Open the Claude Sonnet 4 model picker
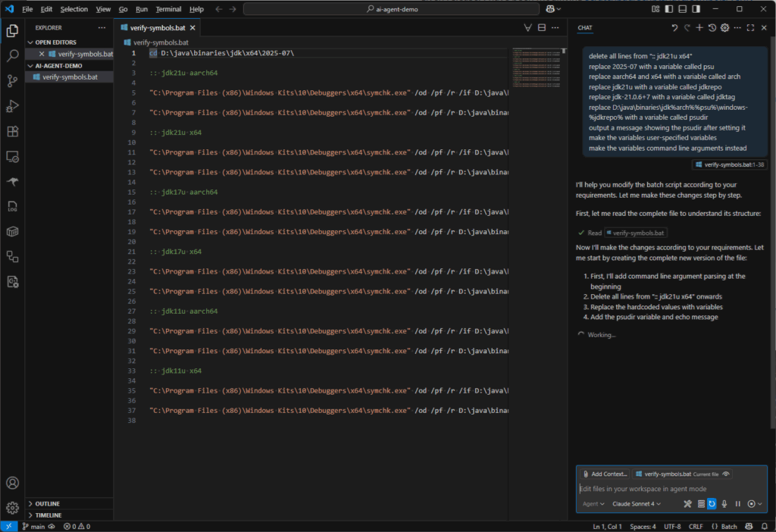 [x=637, y=504]
